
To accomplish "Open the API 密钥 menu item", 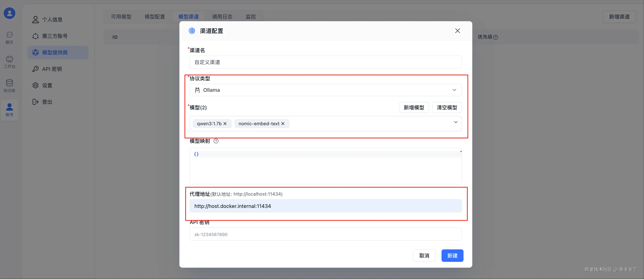I will 52,69.
